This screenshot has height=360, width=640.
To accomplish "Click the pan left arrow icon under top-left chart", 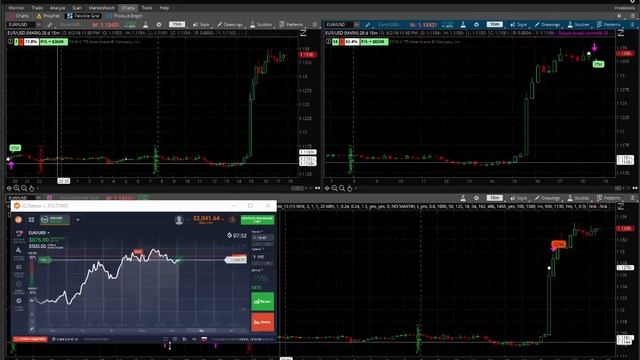I will (x=9, y=188).
